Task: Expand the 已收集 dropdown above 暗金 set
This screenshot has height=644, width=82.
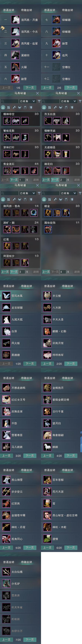Action: 69,193
